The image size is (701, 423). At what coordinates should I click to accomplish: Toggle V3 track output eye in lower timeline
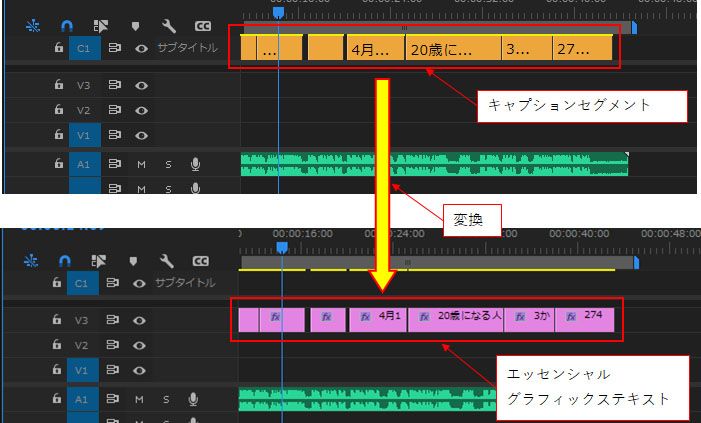pos(139,321)
